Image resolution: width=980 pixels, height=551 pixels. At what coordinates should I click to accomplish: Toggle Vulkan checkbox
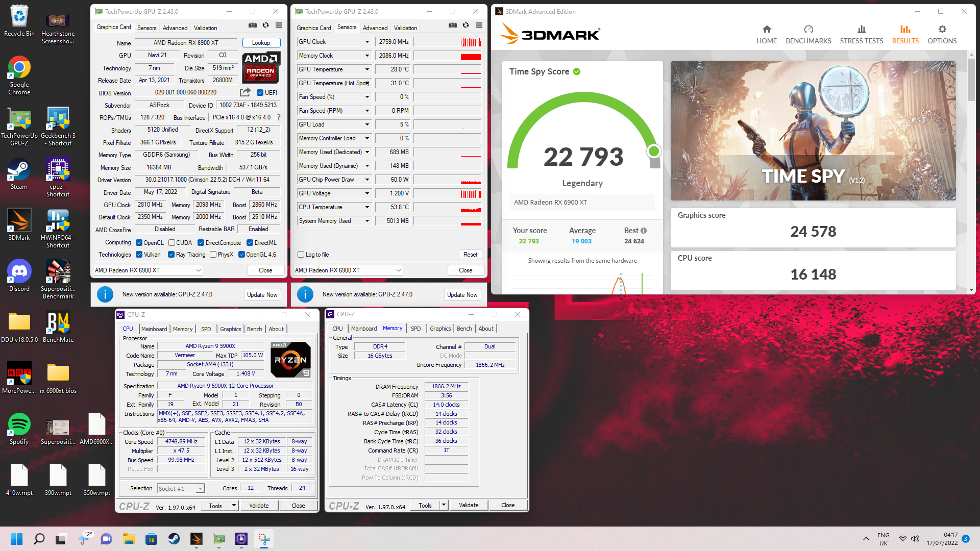[139, 255]
